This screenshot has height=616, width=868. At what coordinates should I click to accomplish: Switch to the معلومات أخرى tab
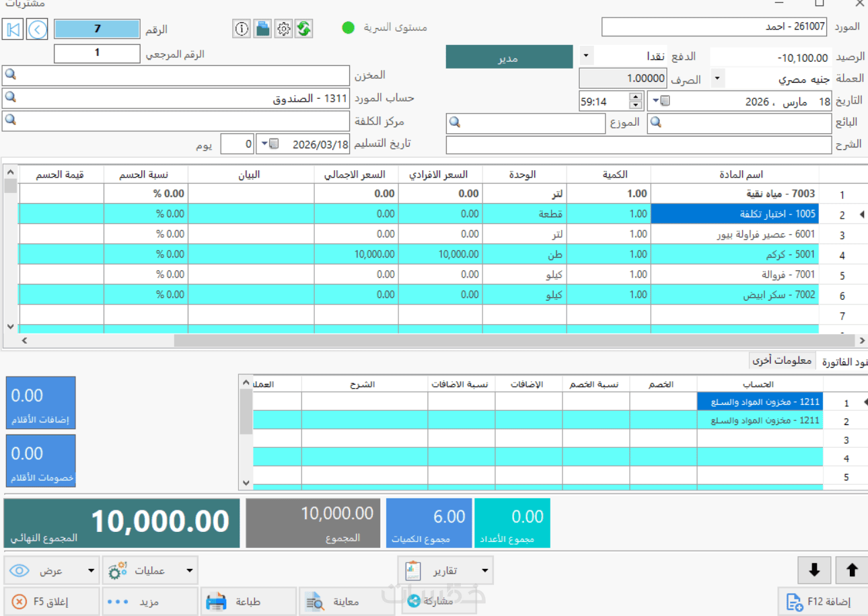(782, 360)
